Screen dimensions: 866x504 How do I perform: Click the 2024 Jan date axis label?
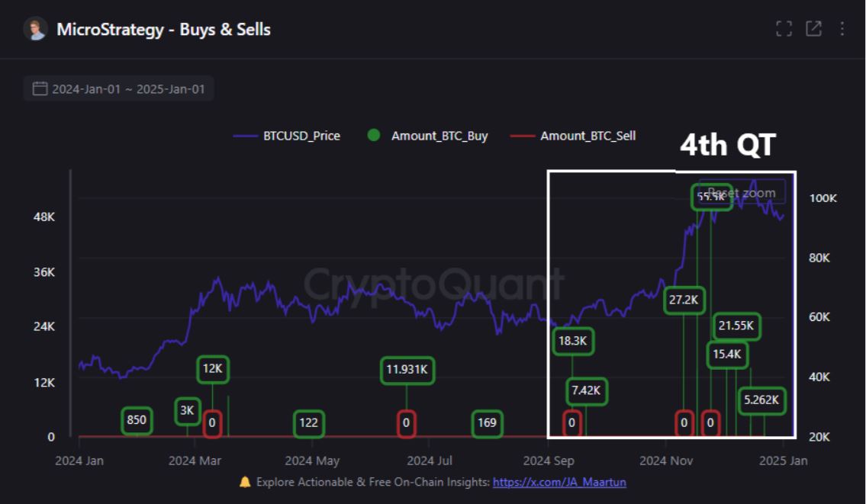click(x=79, y=461)
